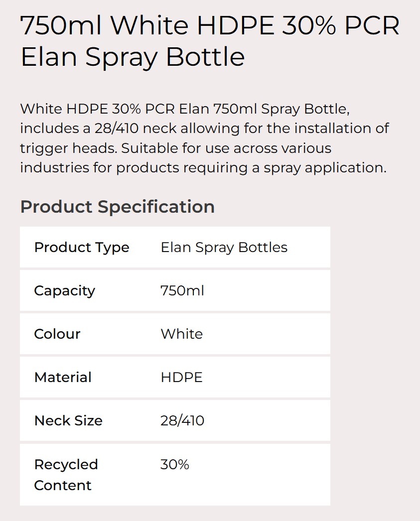Click the 750ml capacity value

(182, 291)
